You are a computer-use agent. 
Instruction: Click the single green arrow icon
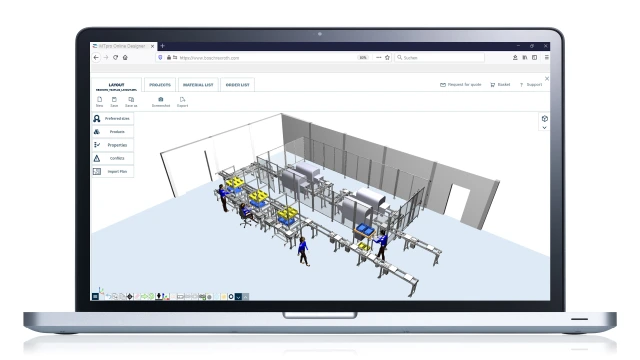click(x=144, y=297)
